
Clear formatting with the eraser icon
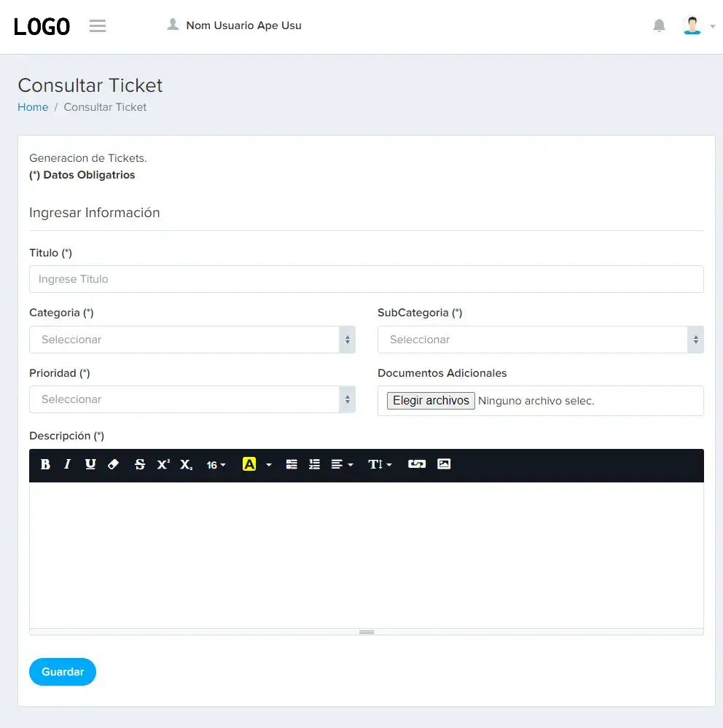tap(113, 464)
